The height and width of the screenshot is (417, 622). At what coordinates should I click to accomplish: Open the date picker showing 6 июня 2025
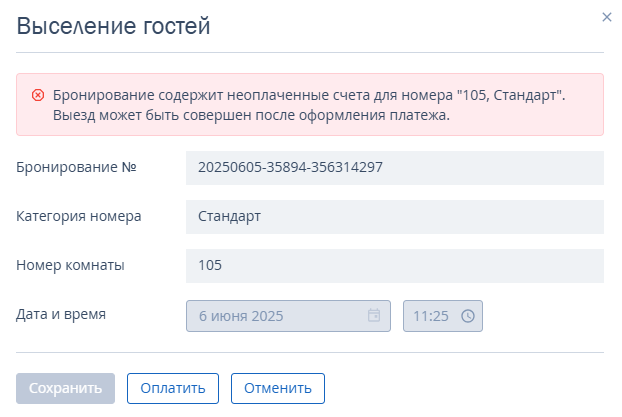click(x=288, y=316)
